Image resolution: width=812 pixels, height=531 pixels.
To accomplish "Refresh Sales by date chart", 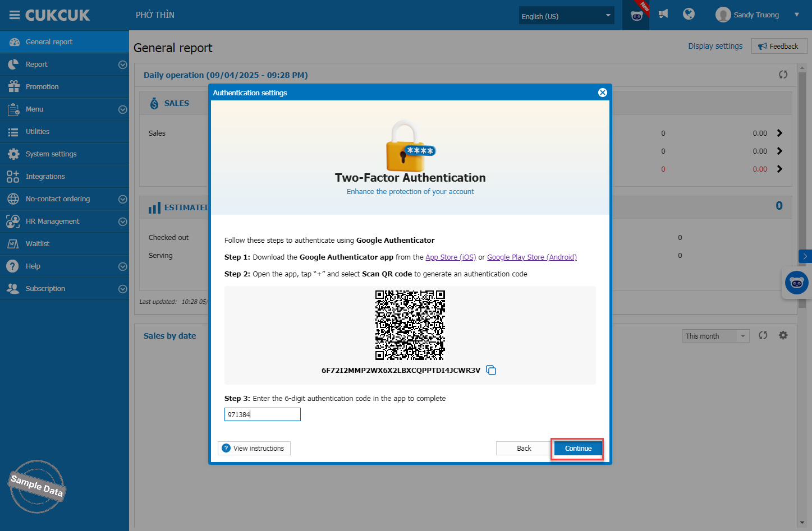I will point(763,335).
